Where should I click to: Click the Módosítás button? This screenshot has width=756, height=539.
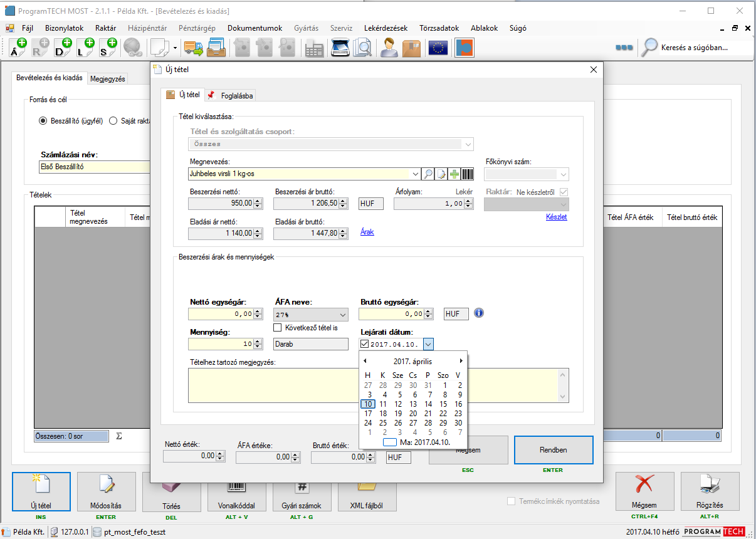click(107, 491)
